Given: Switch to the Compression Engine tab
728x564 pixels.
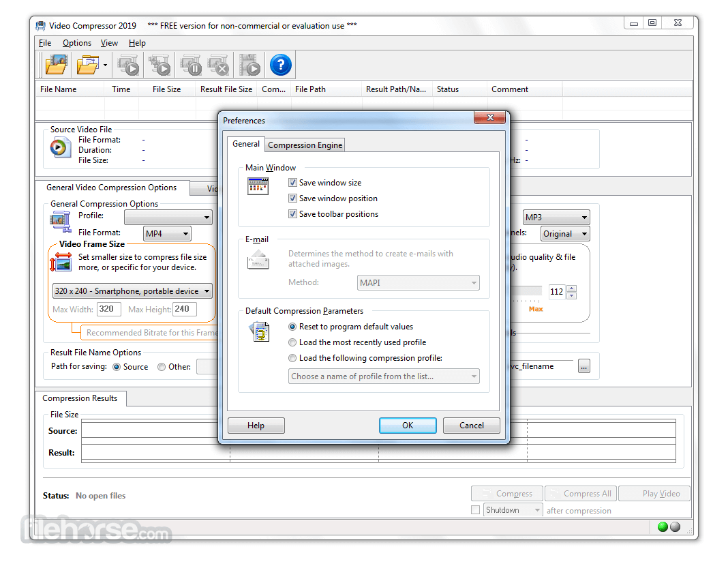Looking at the screenshot, I should 305,145.
